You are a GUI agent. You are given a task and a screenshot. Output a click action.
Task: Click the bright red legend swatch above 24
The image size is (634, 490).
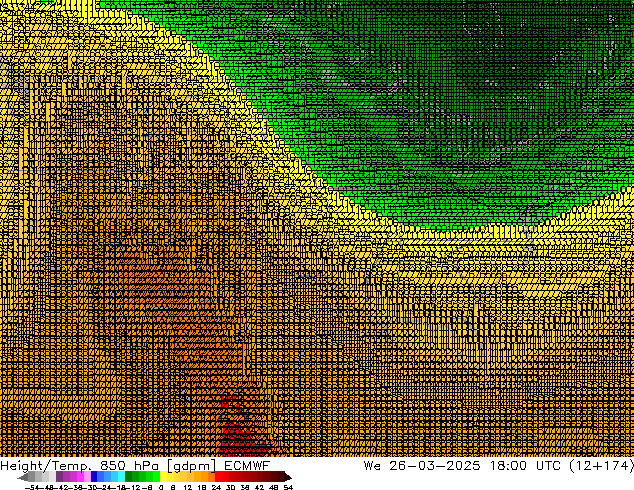pos(218,476)
